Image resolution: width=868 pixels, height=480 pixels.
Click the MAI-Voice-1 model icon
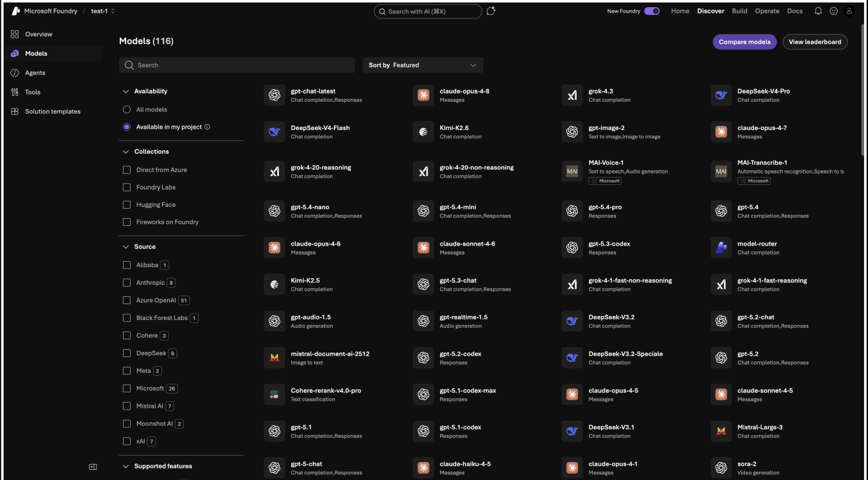click(572, 172)
